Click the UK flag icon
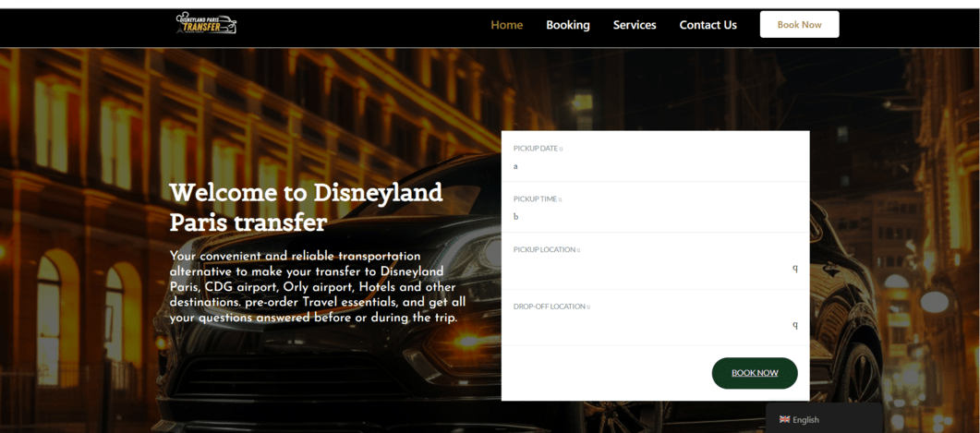980x433 pixels. click(784, 419)
